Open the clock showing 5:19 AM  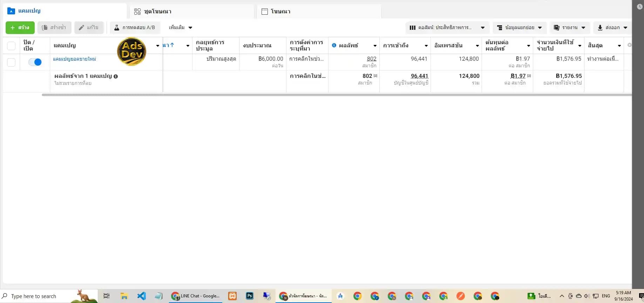(x=623, y=296)
